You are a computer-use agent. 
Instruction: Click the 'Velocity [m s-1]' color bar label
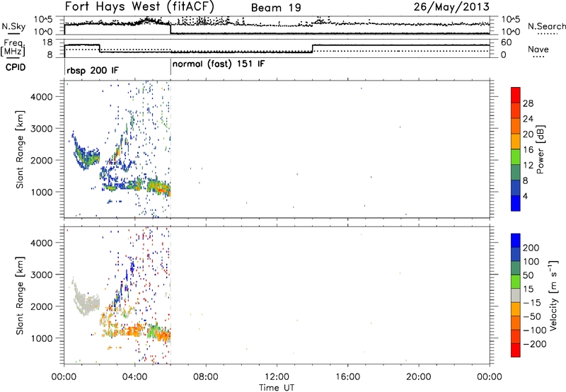pyautogui.click(x=553, y=295)
